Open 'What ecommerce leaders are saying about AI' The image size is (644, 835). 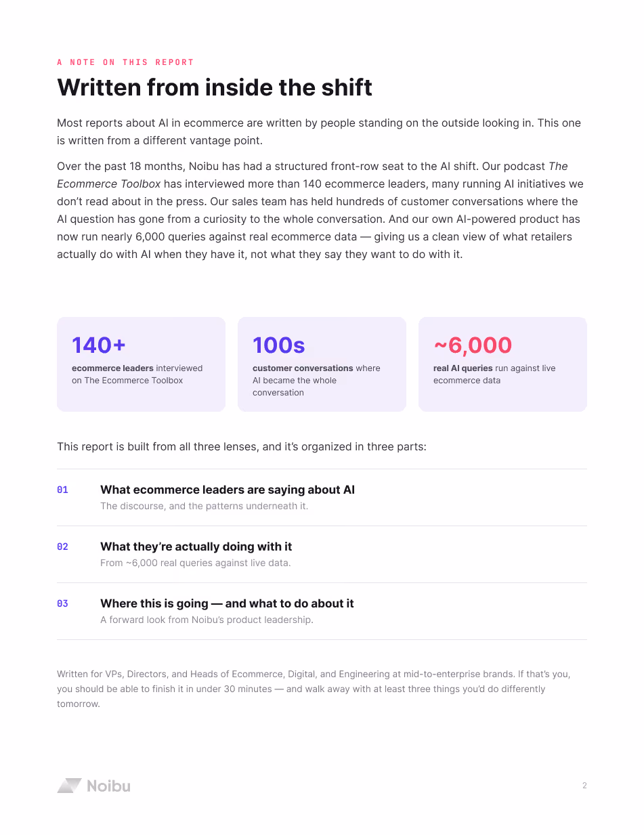click(228, 490)
